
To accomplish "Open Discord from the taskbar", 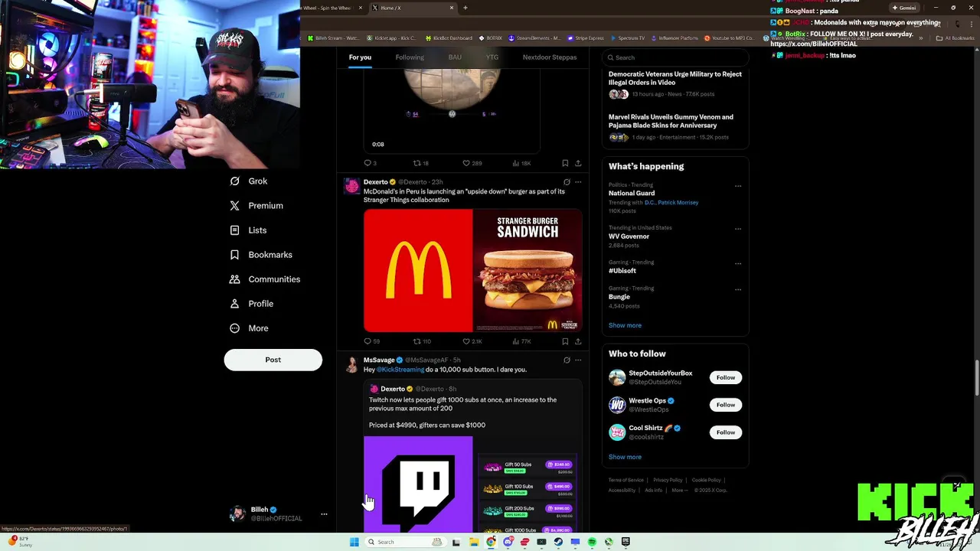I will tap(508, 542).
